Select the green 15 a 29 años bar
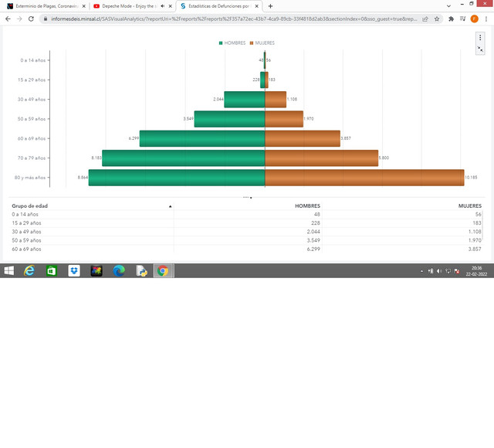This screenshot has height=448, width=494. 262,80
